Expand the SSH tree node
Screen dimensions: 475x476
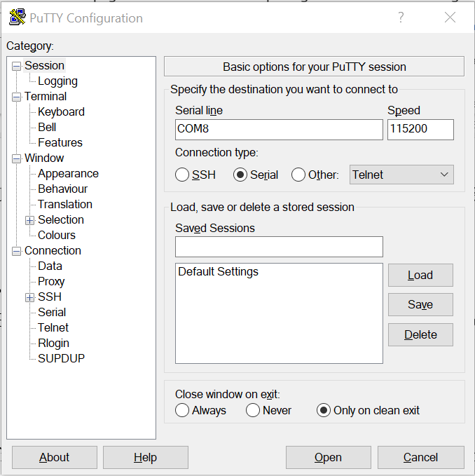tap(29, 297)
